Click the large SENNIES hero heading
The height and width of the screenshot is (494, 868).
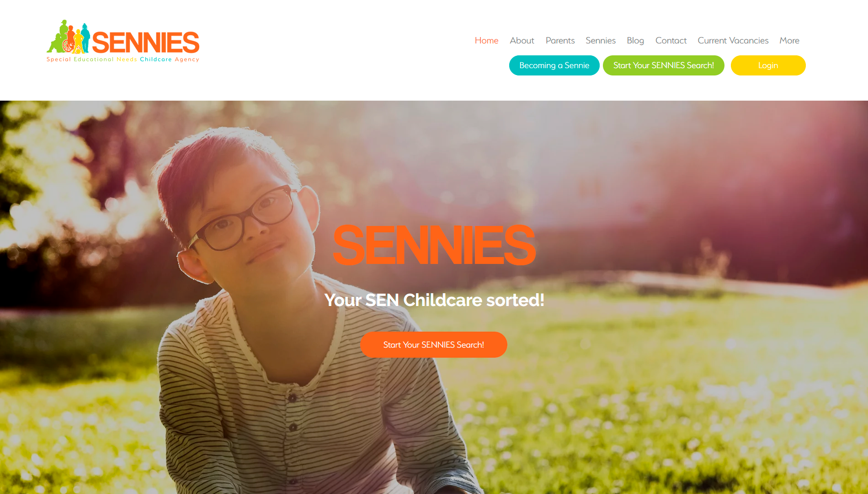click(434, 245)
